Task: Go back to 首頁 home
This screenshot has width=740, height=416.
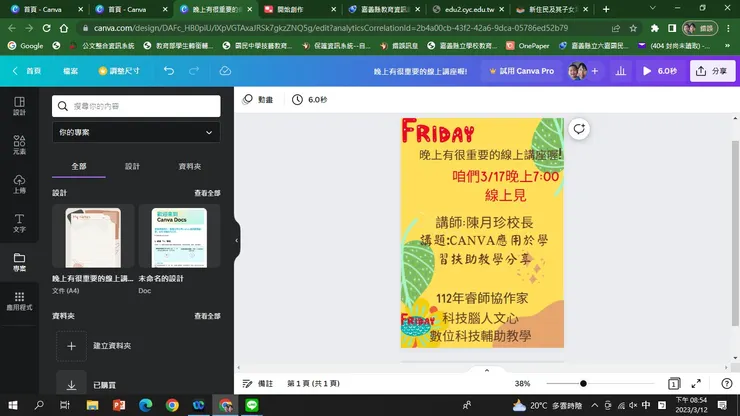Action: click(x=27, y=71)
